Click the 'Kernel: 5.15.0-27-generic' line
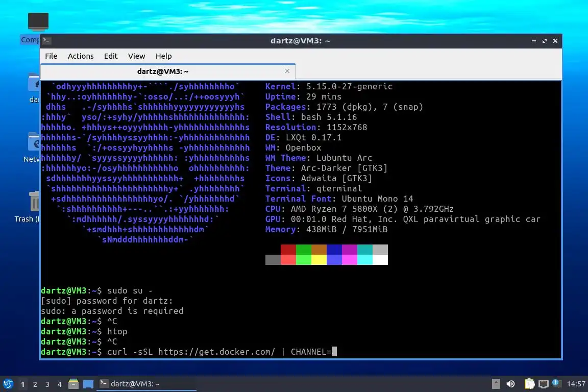The width and height of the screenshot is (588, 392). tap(329, 86)
